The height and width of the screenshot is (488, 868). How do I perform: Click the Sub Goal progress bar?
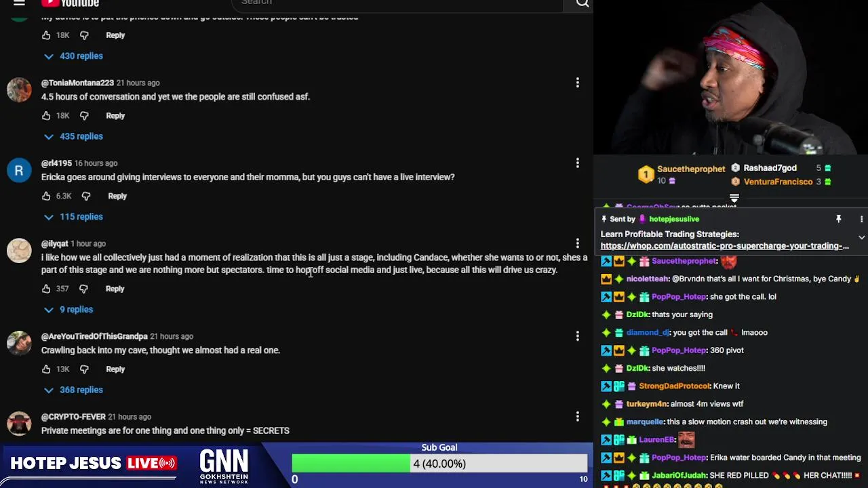[x=439, y=464]
